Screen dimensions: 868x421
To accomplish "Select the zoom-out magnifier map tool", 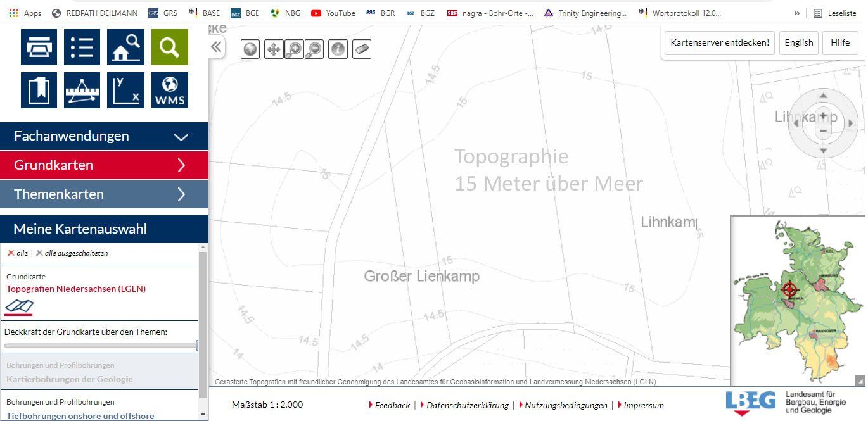I will click(314, 49).
